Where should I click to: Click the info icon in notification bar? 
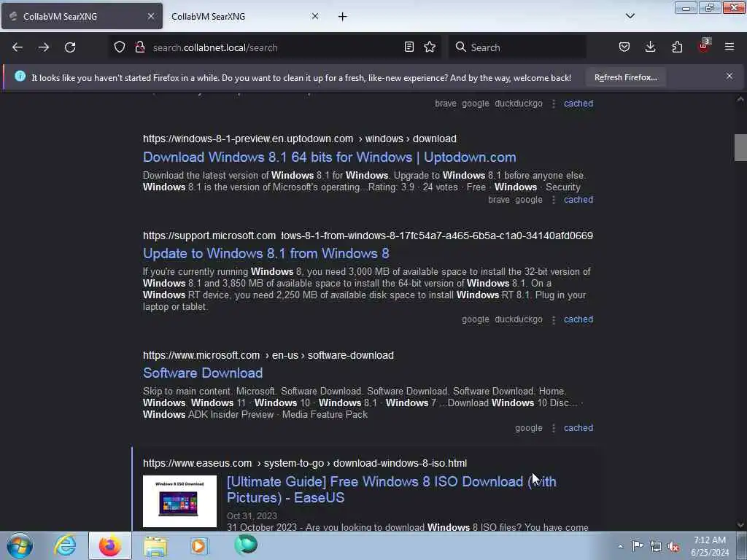[x=20, y=76]
